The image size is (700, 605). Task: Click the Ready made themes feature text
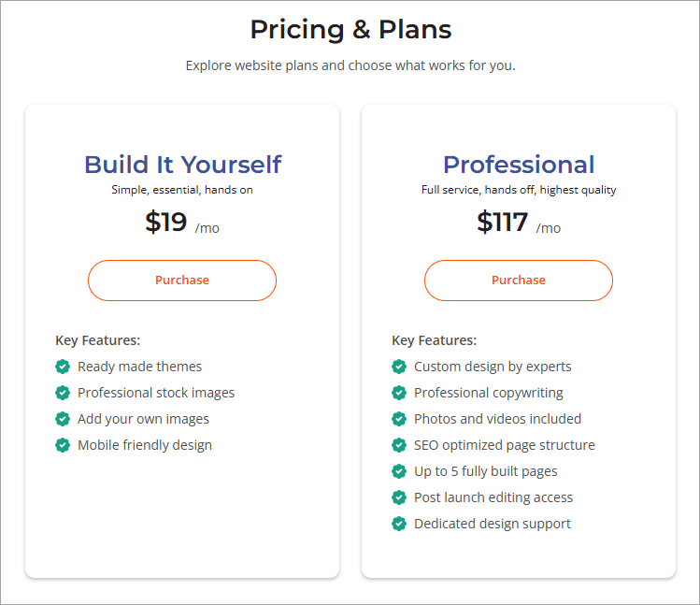click(139, 367)
